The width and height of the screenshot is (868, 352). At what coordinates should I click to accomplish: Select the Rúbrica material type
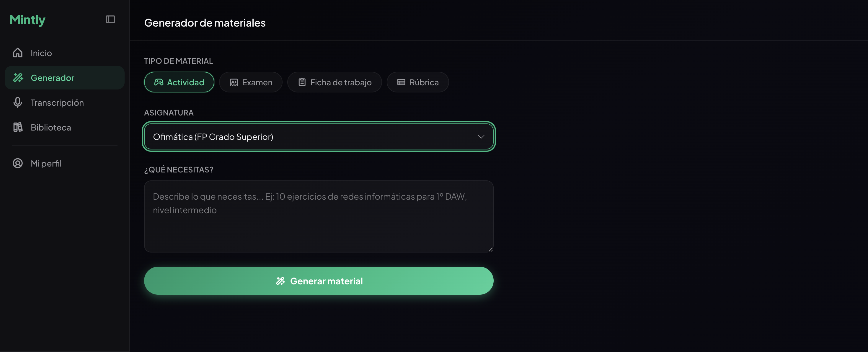click(x=417, y=82)
